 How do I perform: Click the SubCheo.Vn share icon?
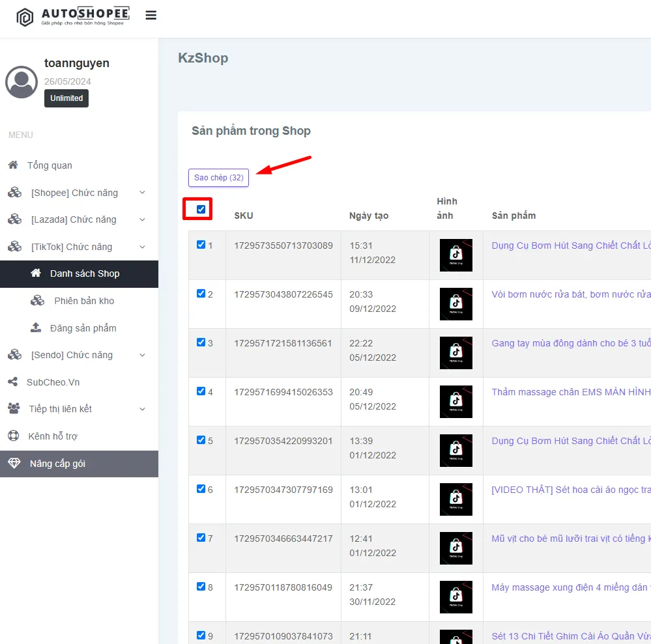pyautogui.click(x=13, y=382)
